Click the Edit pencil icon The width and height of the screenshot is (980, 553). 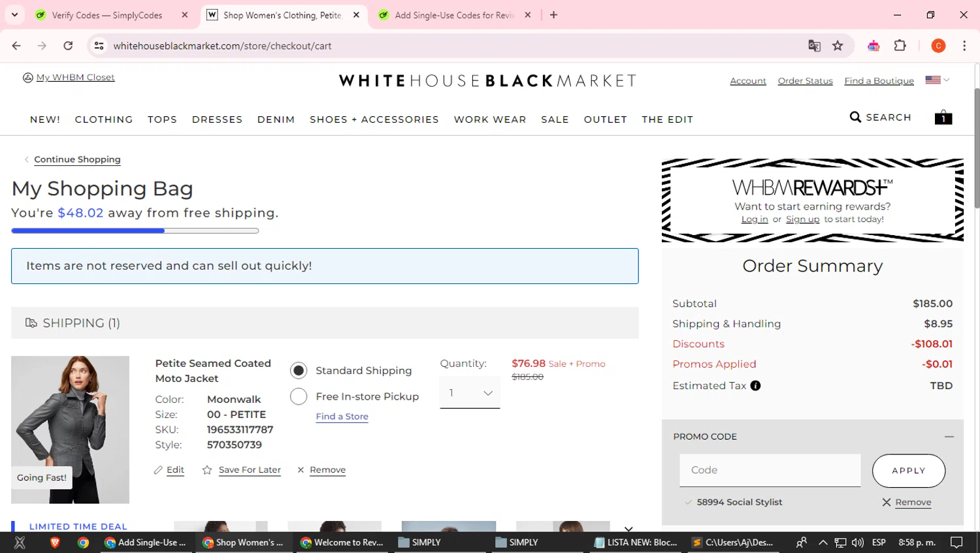(x=158, y=470)
